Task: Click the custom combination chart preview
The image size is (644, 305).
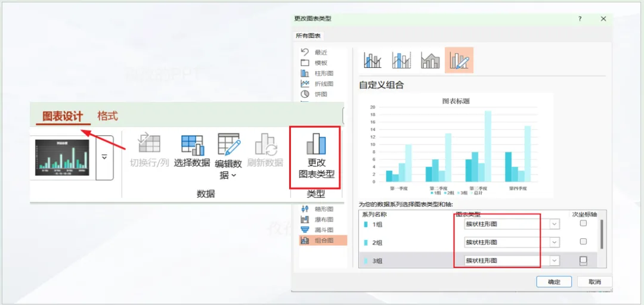Action: [456, 145]
